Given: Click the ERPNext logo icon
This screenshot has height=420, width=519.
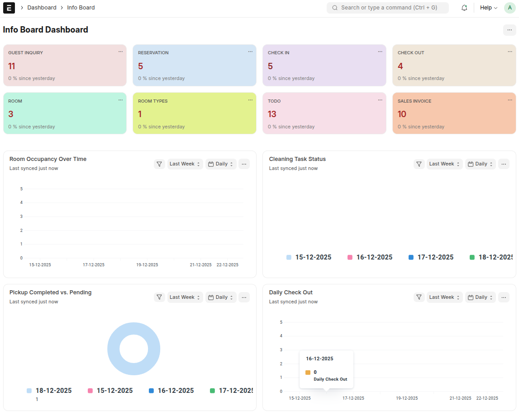Looking at the screenshot, I should click(x=9, y=7).
